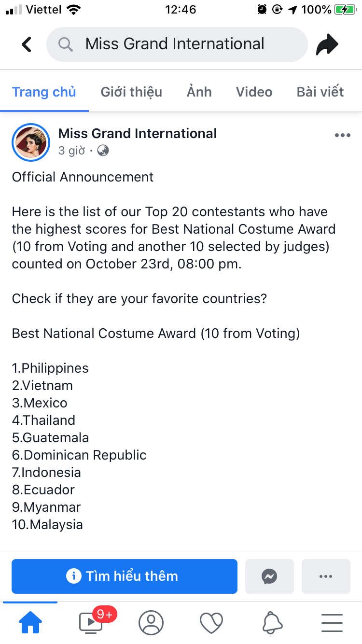The width and height of the screenshot is (362, 644).
Task: Tap the search magnifier icon
Action: [65, 44]
